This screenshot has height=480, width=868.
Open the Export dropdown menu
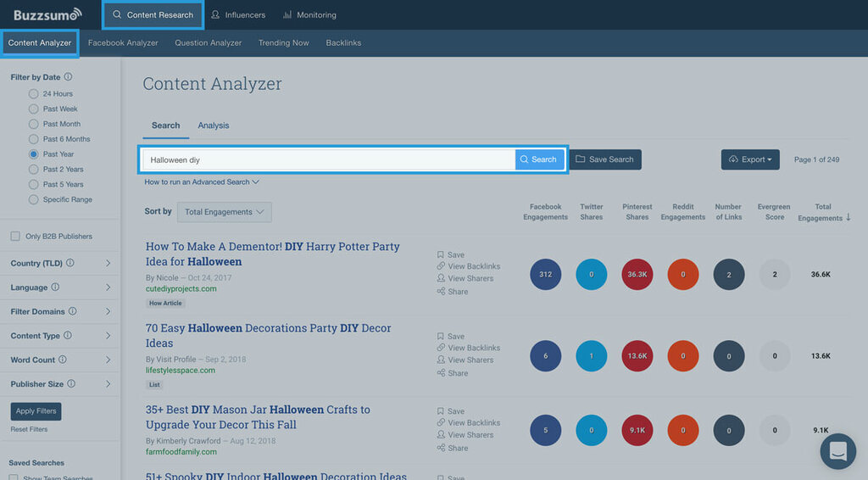pos(750,159)
